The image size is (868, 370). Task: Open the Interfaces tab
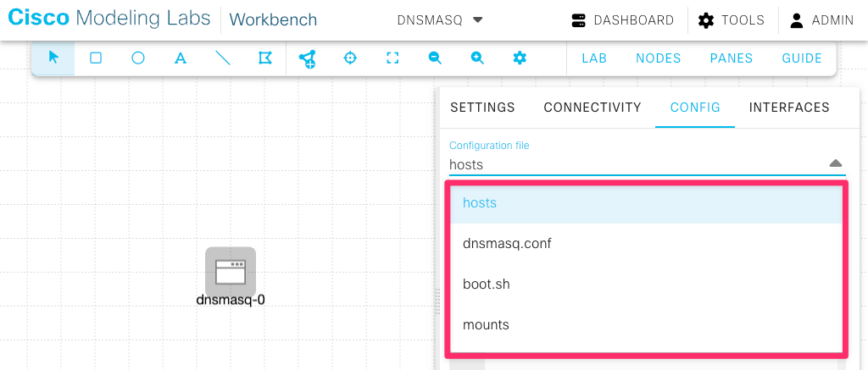point(789,108)
